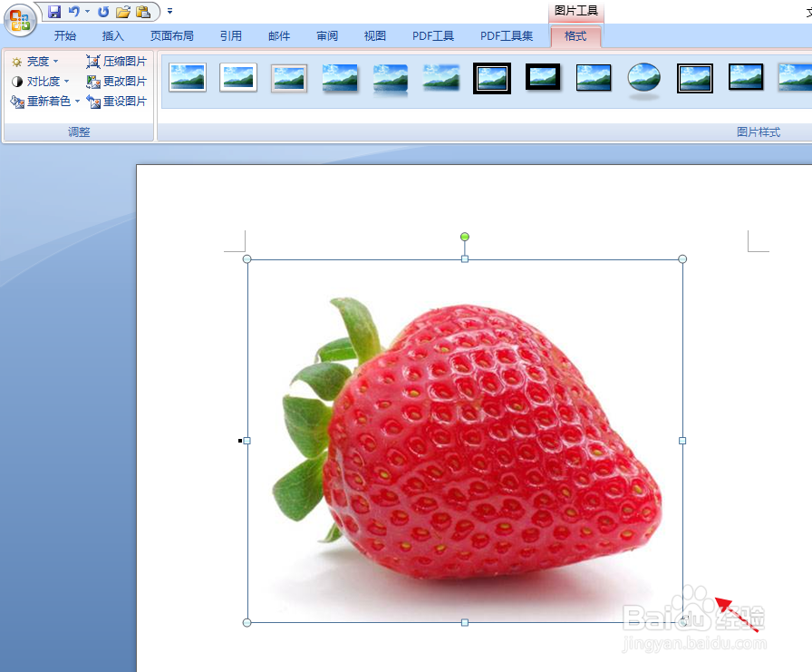
Task: Open a file via the folder icon
Action: click(122, 12)
